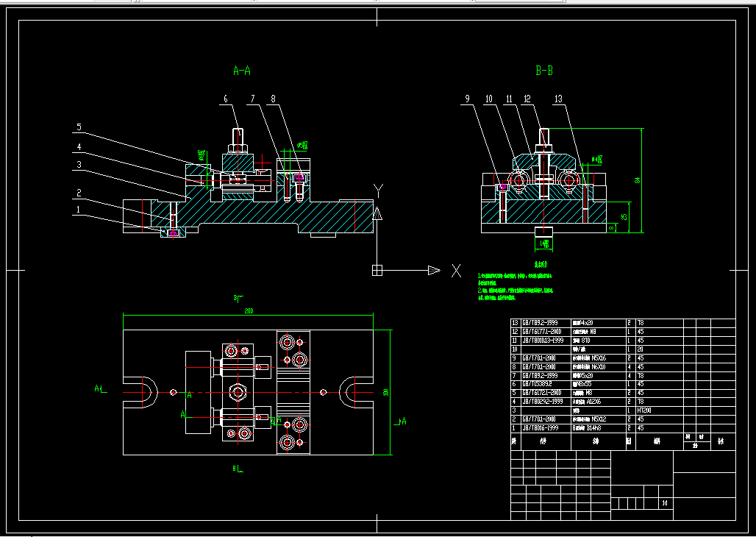Screen dimensions: 756x537
Task: Select part callout number 12
Action: [527, 99]
